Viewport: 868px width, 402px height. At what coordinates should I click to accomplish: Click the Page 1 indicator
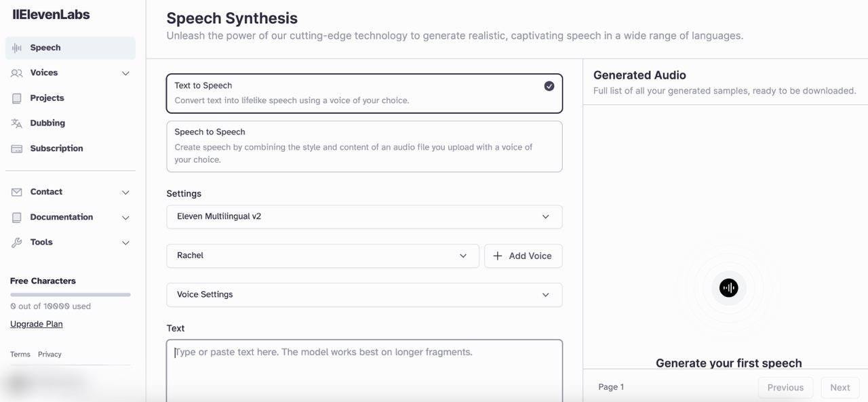click(x=611, y=387)
